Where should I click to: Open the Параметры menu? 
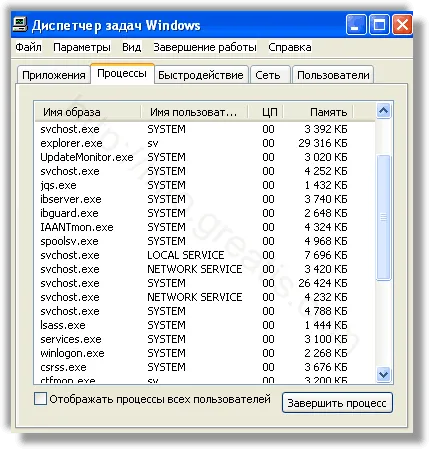coord(82,47)
